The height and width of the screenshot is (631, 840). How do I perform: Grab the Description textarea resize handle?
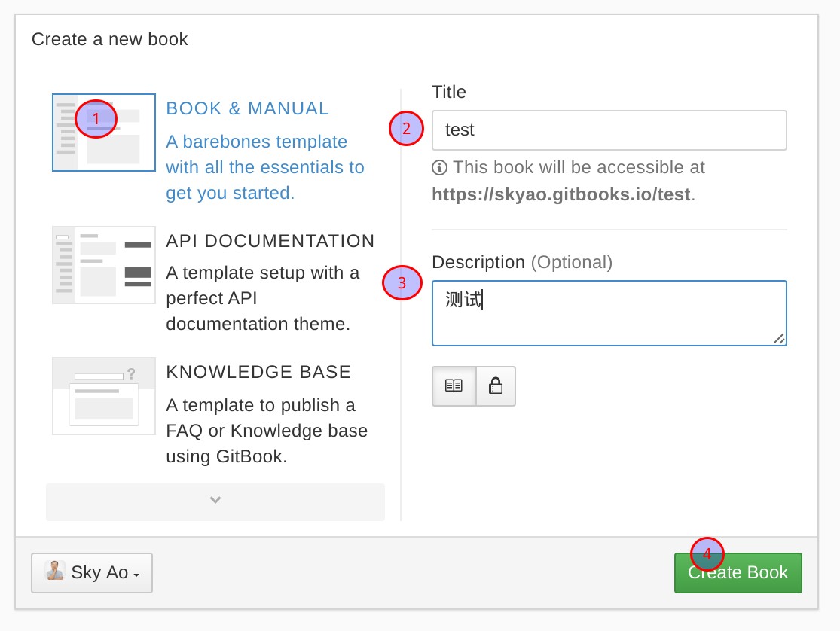(780, 339)
